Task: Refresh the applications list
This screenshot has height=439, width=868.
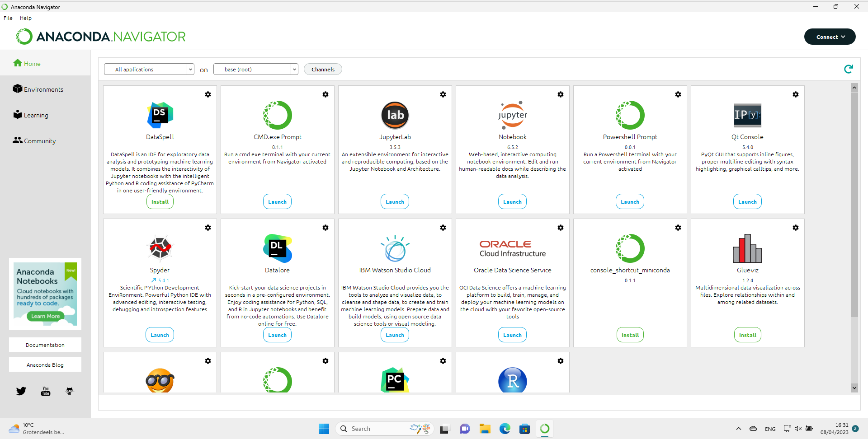Action: coord(849,69)
